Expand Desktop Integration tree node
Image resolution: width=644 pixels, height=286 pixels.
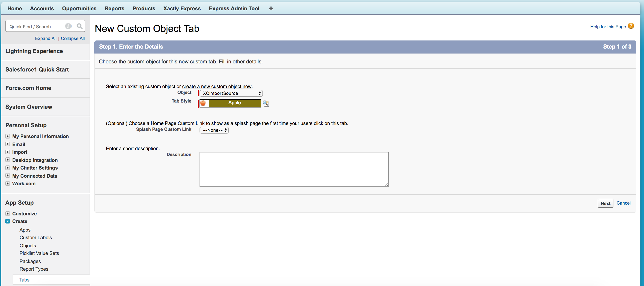coord(8,160)
